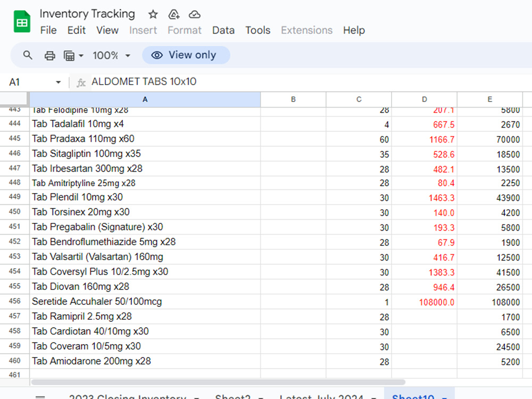The height and width of the screenshot is (399, 532).
Task: Click cell Tab Coveram 10/5mg x30
Action: (145, 346)
